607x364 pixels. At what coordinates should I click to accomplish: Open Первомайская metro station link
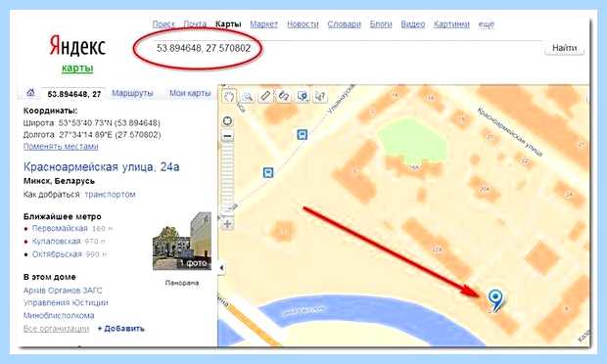pos(60,228)
